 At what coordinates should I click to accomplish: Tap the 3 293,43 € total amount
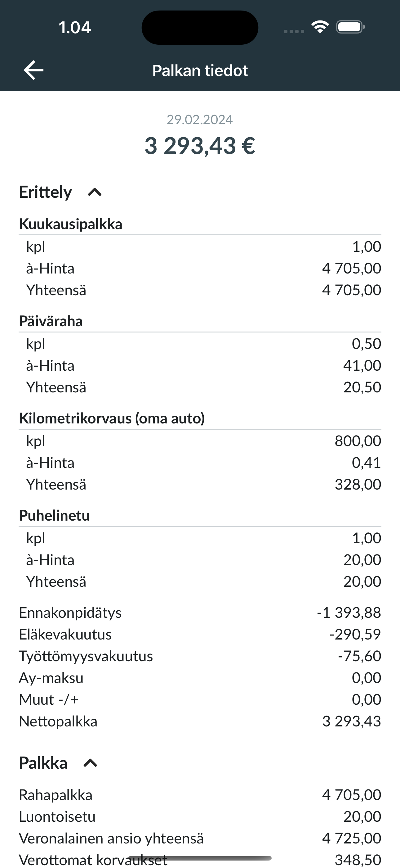pyautogui.click(x=200, y=146)
